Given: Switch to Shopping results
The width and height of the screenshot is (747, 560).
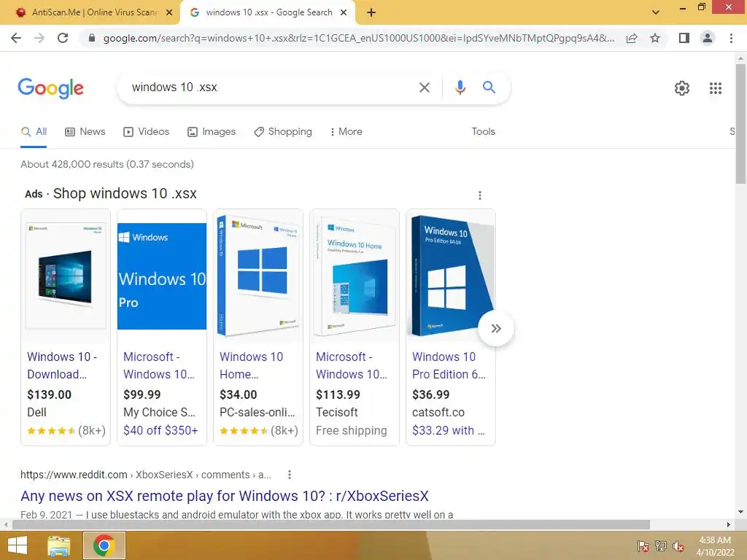Looking at the screenshot, I should click(283, 132).
